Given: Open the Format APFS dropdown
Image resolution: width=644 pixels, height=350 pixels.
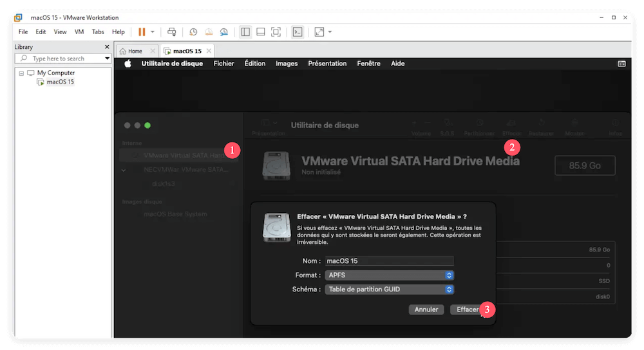Looking at the screenshot, I should click(390, 275).
